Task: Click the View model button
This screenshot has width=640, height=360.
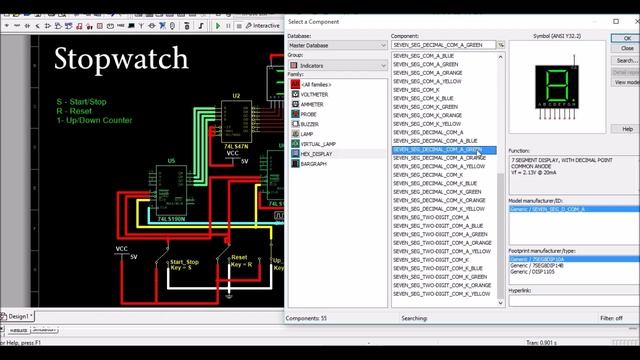Action: click(627, 82)
